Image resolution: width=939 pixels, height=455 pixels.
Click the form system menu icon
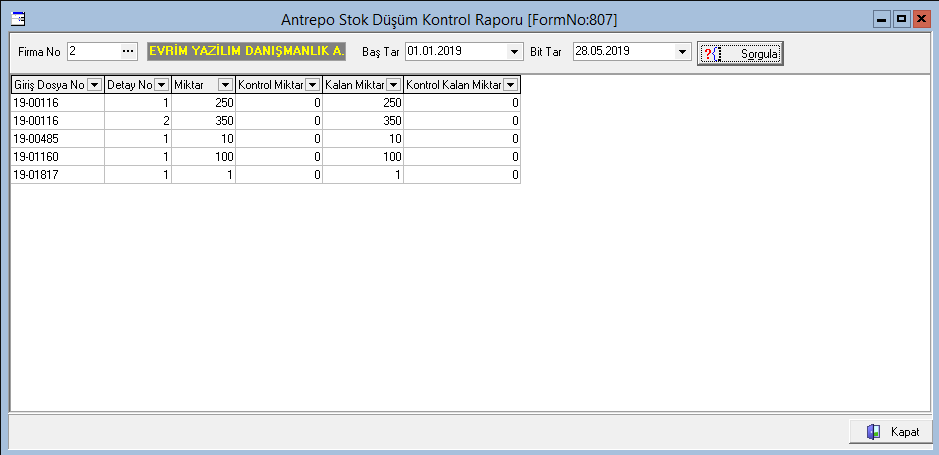(x=19, y=20)
